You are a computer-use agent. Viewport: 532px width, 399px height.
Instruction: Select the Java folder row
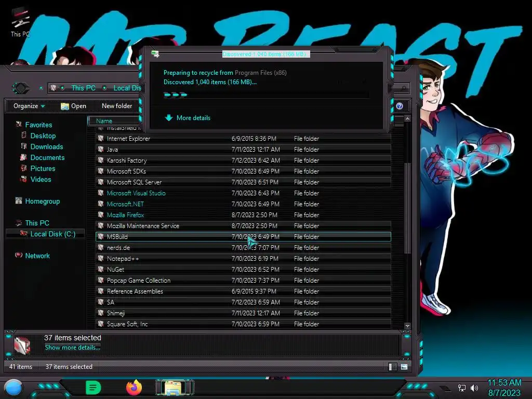(x=243, y=149)
